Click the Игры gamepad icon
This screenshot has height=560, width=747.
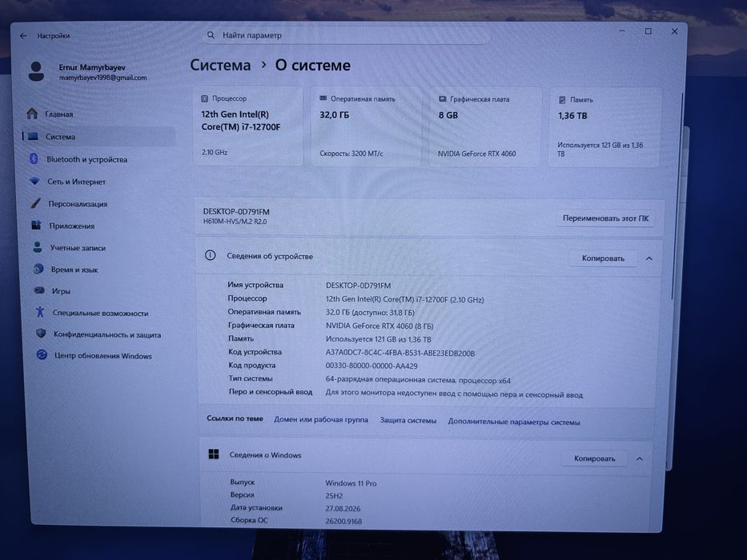(x=39, y=290)
